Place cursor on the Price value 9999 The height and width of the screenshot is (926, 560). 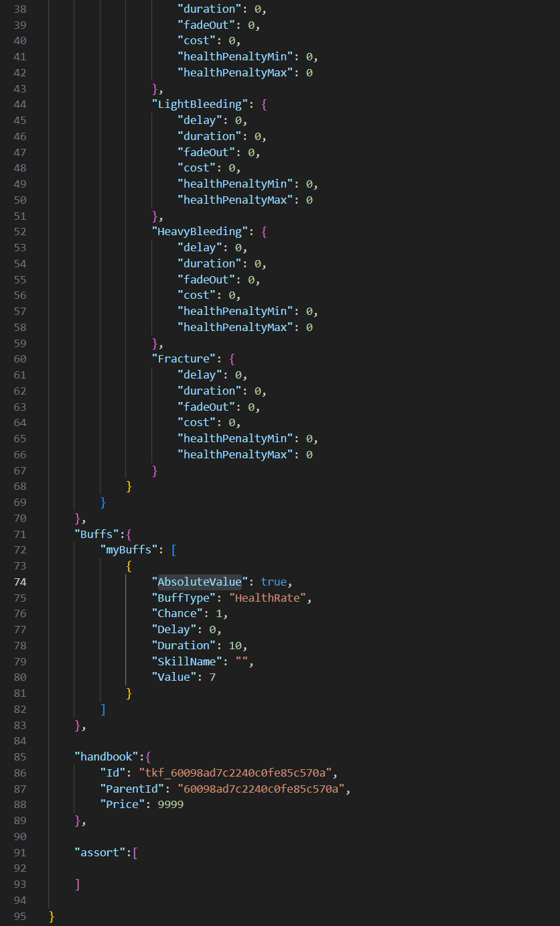coord(170,804)
